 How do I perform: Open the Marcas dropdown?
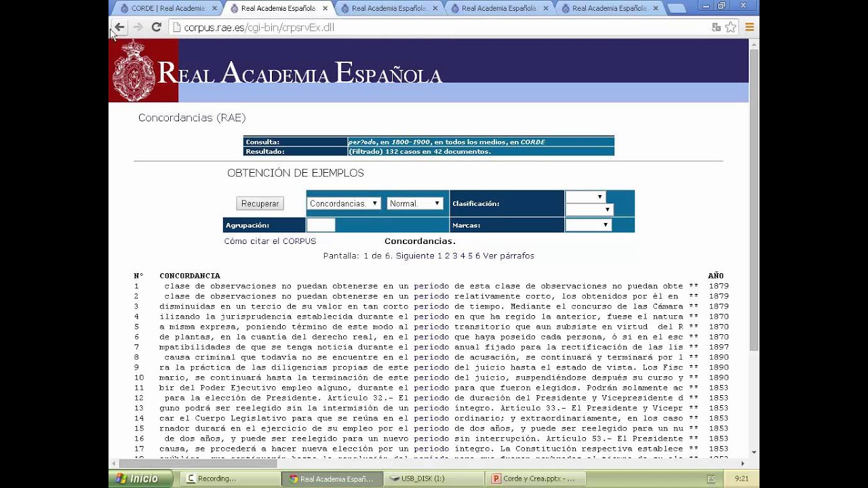pos(589,225)
